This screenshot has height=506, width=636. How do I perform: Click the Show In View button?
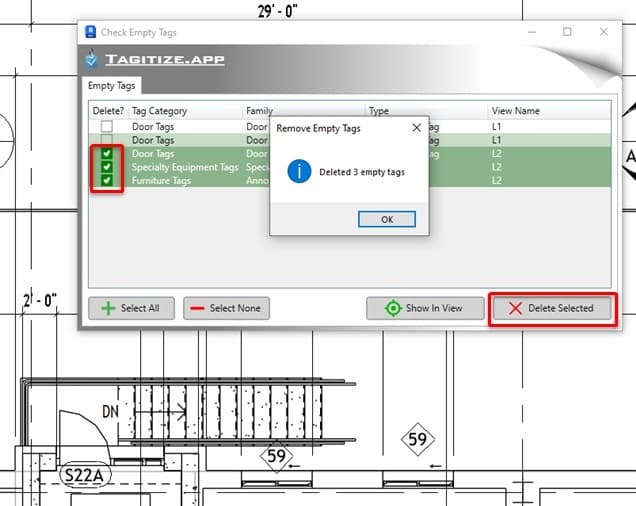(x=425, y=308)
